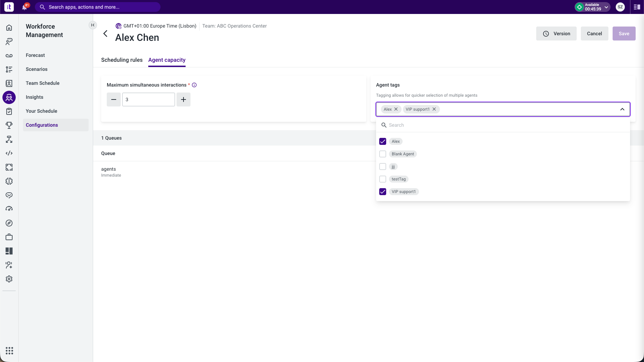Image resolution: width=644 pixels, height=362 pixels.
Task: Increase maximum interactions with plus
Action: (x=184, y=99)
